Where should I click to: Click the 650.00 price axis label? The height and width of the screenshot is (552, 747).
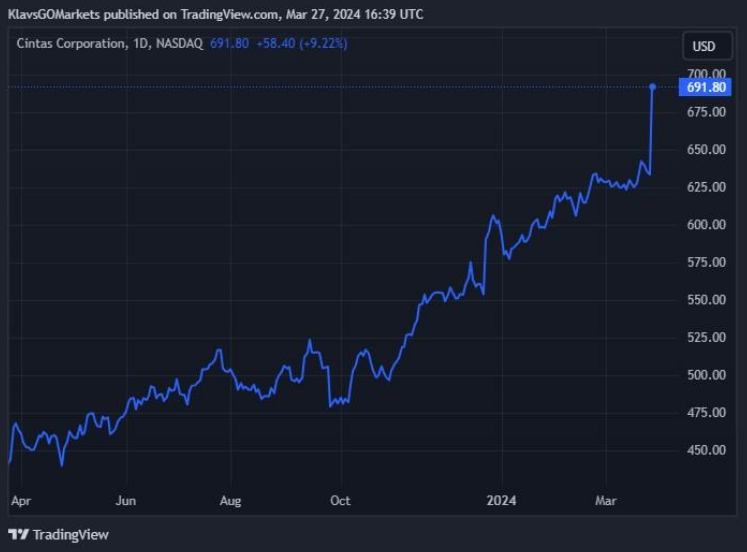[x=706, y=150]
